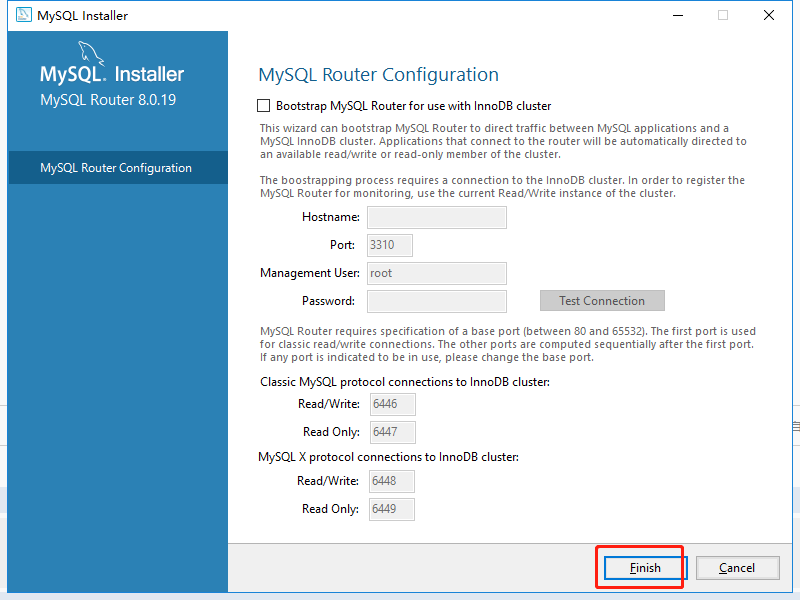The width and height of the screenshot is (800, 600).
Task: Click X protocol Read Only port 6449
Action: tap(392, 509)
